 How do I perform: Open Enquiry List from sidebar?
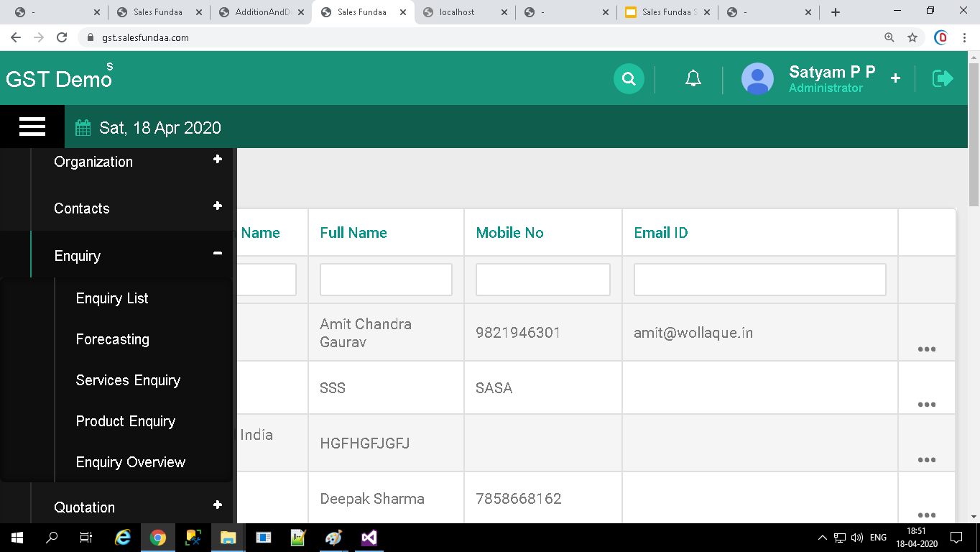click(x=112, y=298)
